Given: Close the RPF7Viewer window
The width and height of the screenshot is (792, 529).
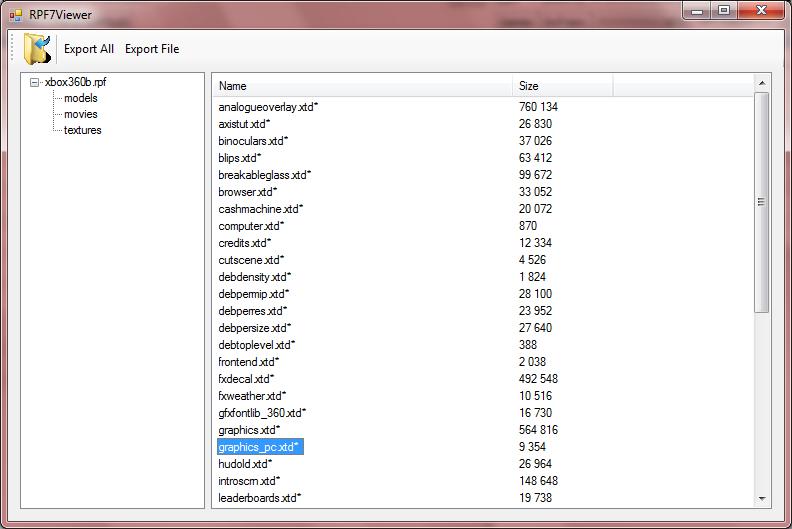Looking at the screenshot, I should 762,11.
